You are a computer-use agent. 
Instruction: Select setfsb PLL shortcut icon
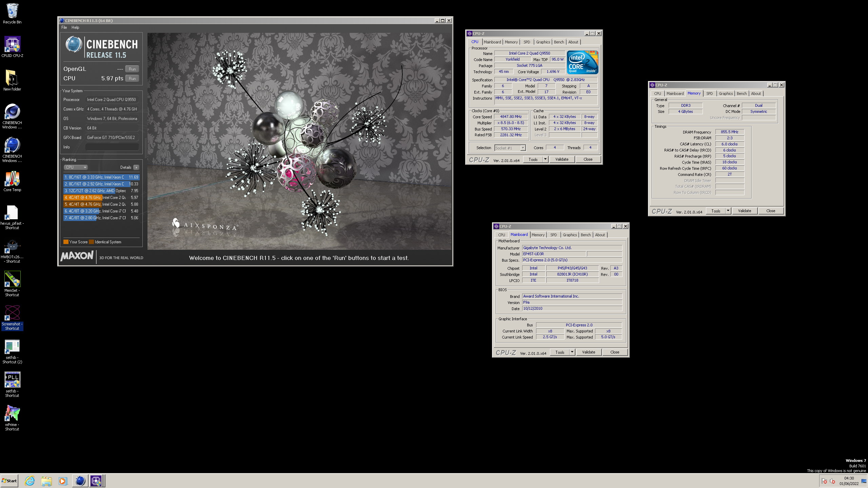coord(12,385)
